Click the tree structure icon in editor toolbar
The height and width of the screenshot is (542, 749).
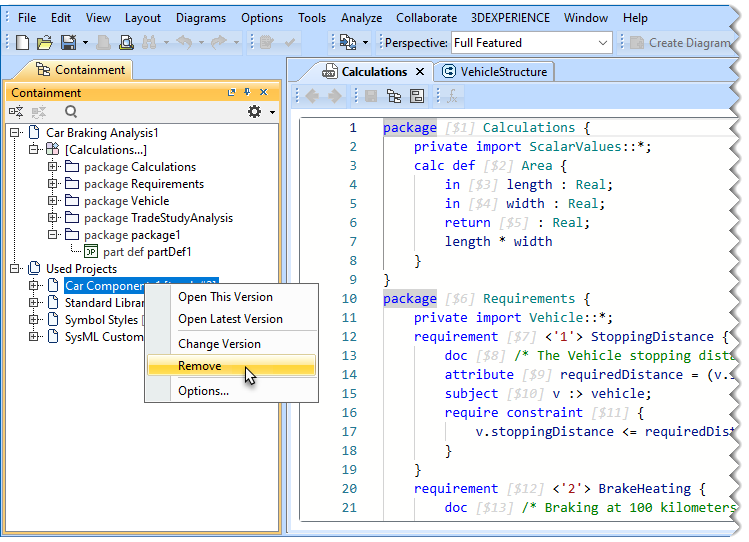point(393,96)
